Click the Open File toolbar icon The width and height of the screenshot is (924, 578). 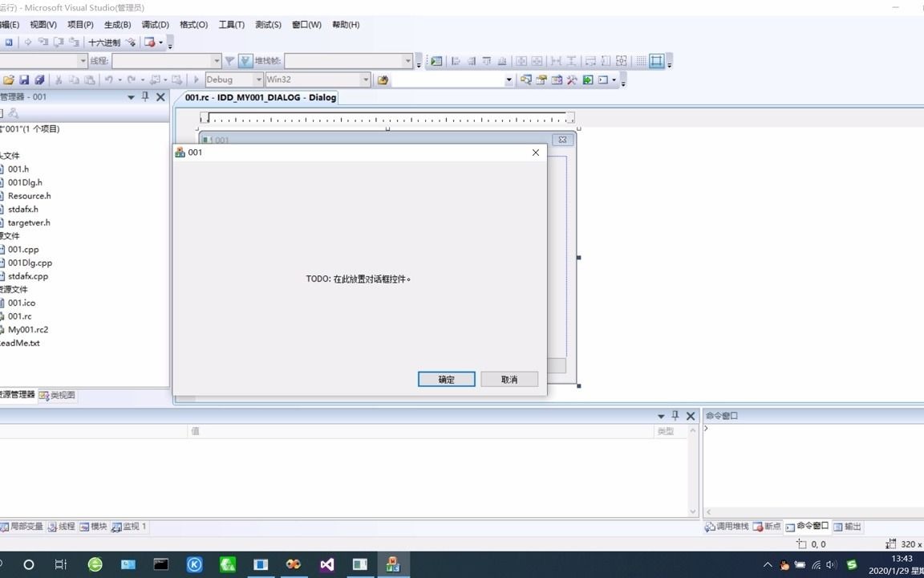[x=10, y=79]
